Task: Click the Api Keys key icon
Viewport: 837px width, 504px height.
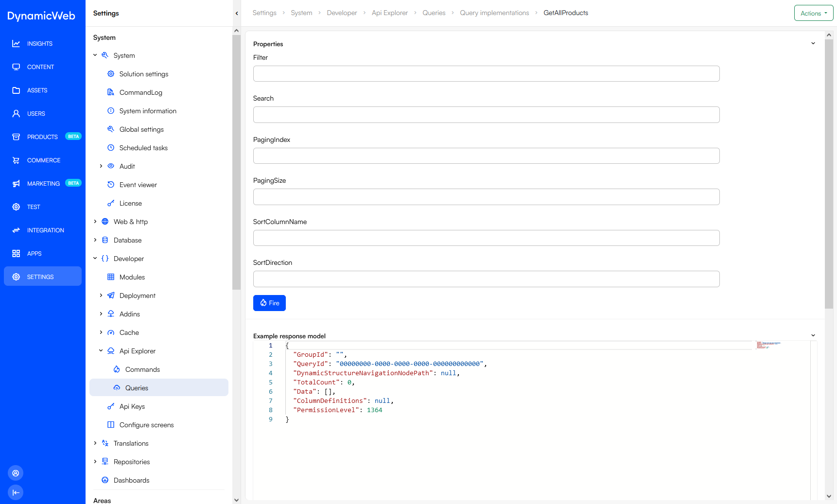Action: (111, 406)
